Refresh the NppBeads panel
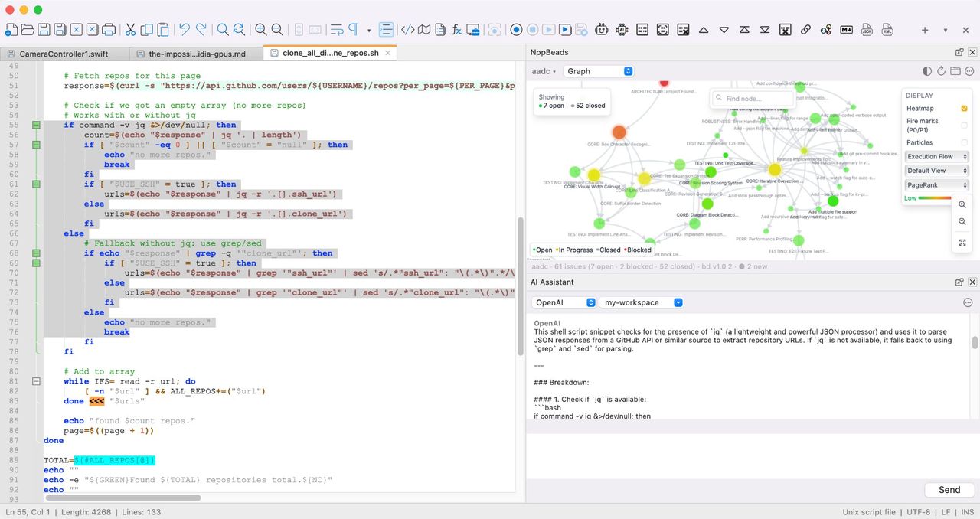 941,71
